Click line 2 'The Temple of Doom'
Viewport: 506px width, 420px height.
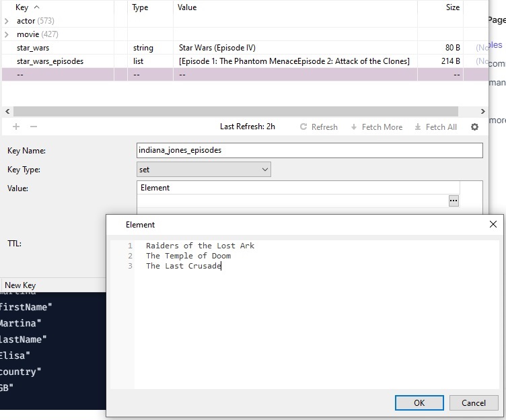pyautogui.click(x=188, y=256)
